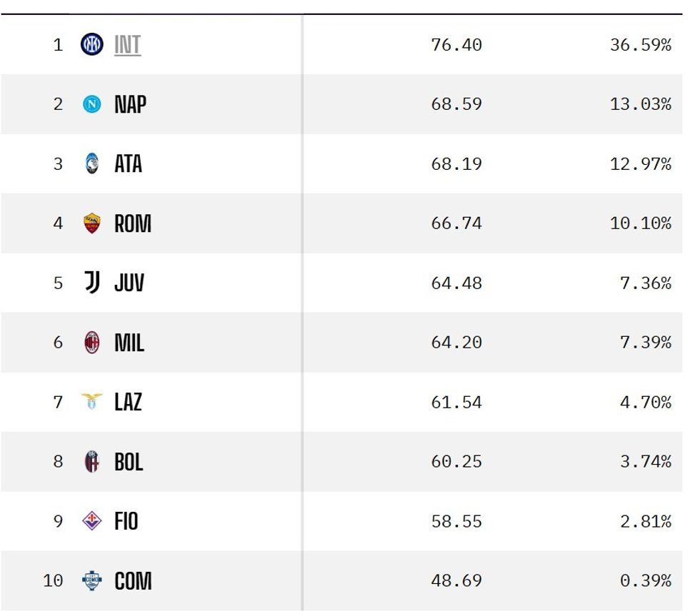Click the Bologna club crest
Screen dimensions: 700x616
pos(91,462)
